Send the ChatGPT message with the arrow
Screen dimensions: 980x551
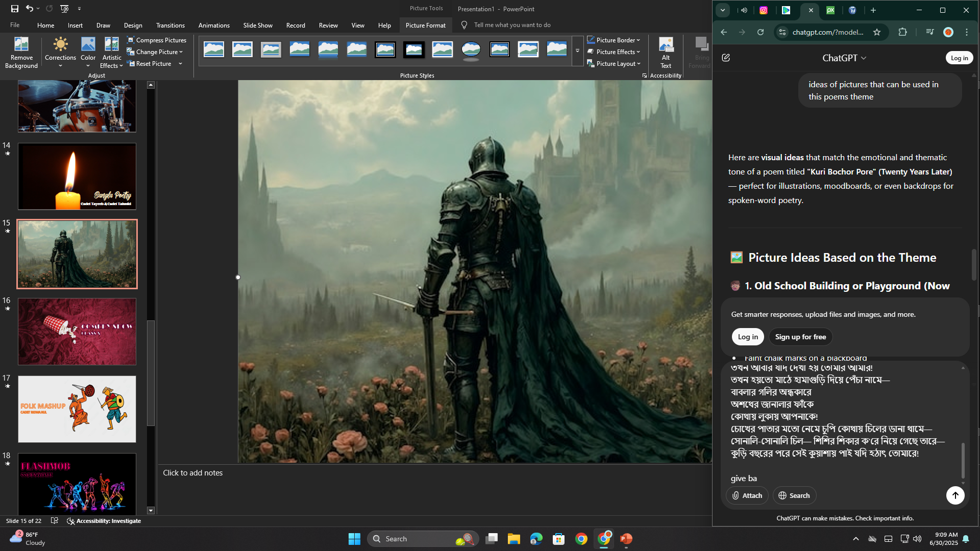955,495
